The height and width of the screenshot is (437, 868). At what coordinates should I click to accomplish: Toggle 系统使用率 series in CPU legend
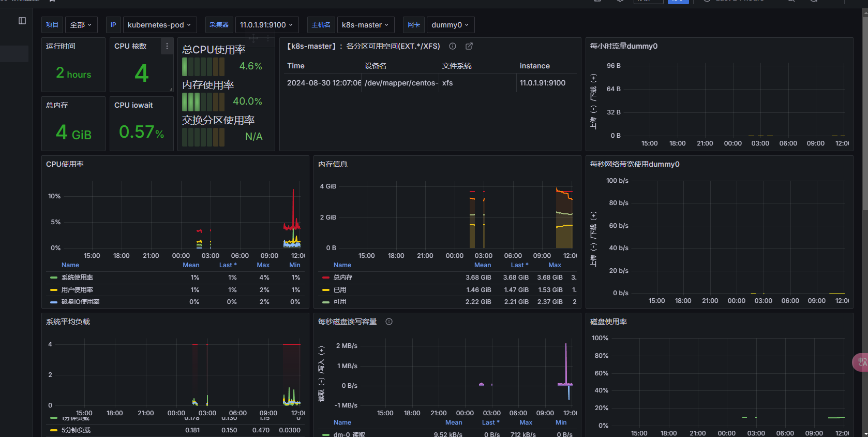pyautogui.click(x=77, y=278)
